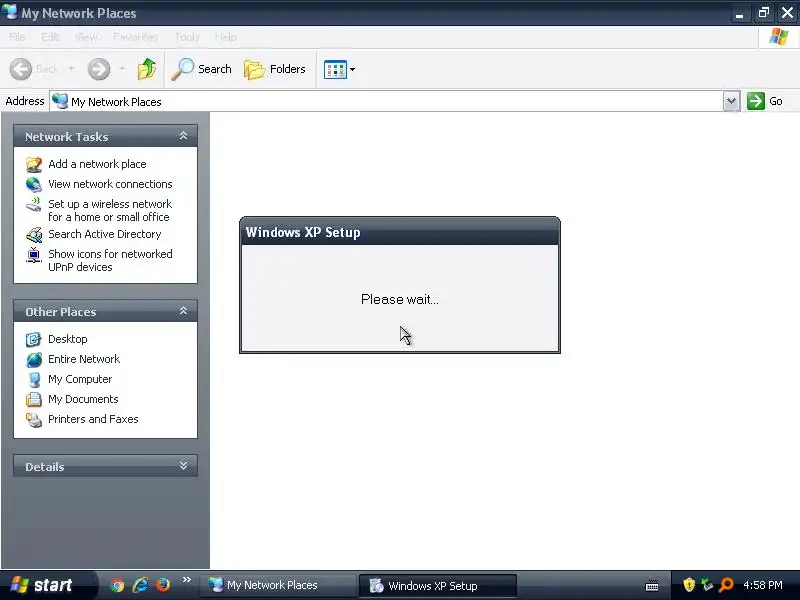This screenshot has width=800, height=600.
Task: Click the Forward arrow button
Action: [x=99, y=69]
